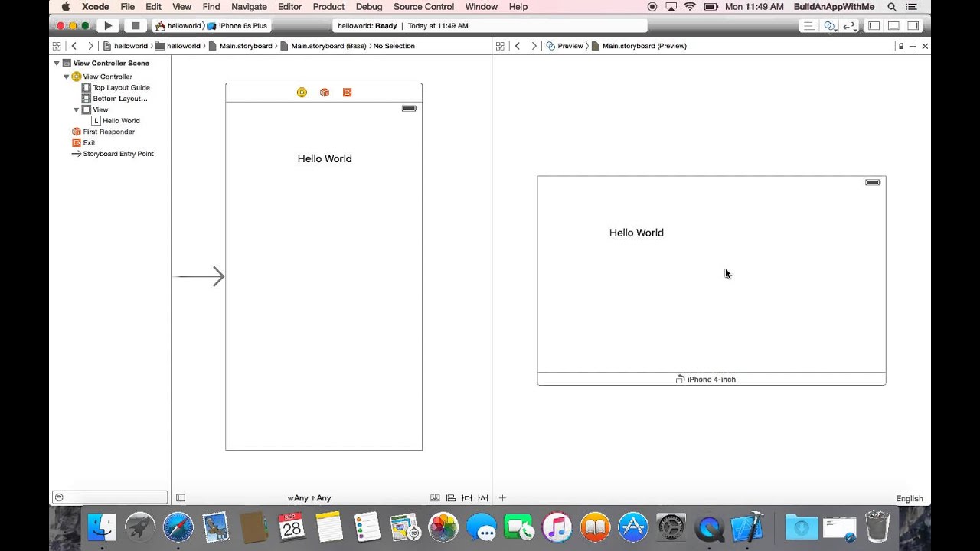Select the View Controller icon in scene dock
Screen dimensions: 980x551
[302, 93]
